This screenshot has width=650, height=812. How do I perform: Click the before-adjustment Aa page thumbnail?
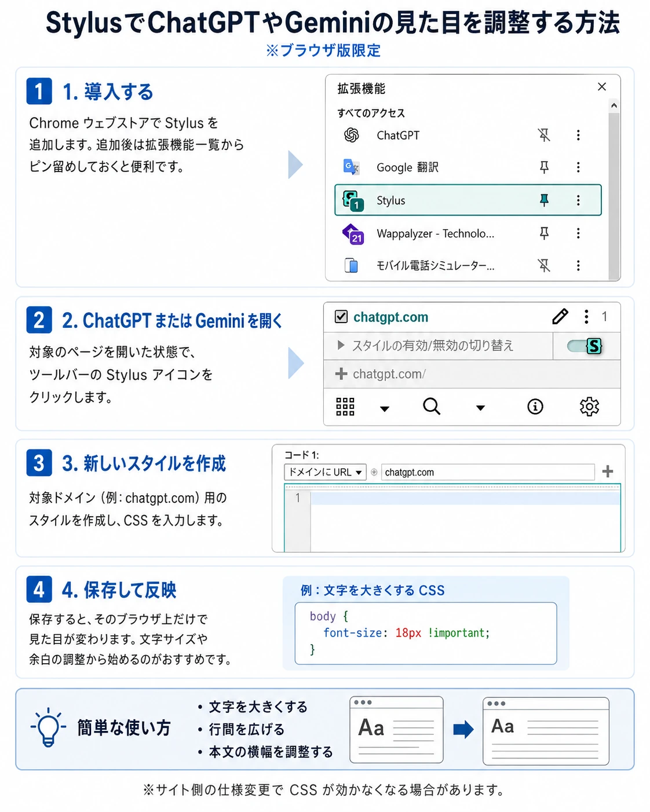click(x=396, y=730)
